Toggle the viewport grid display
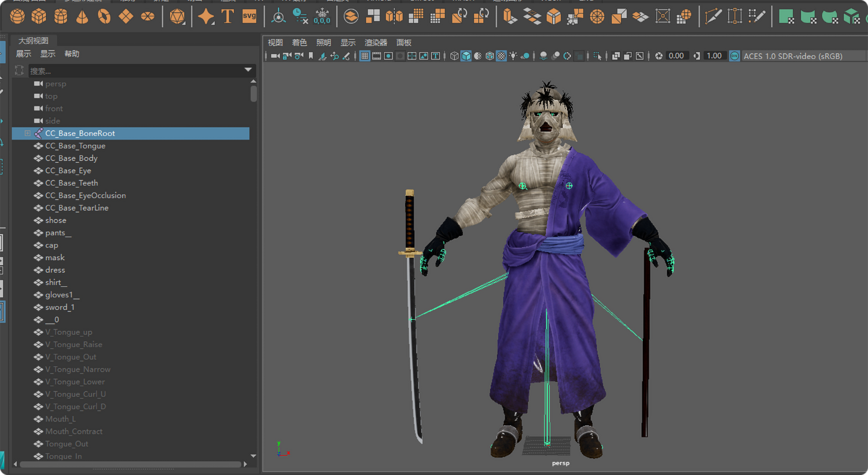 pos(365,56)
